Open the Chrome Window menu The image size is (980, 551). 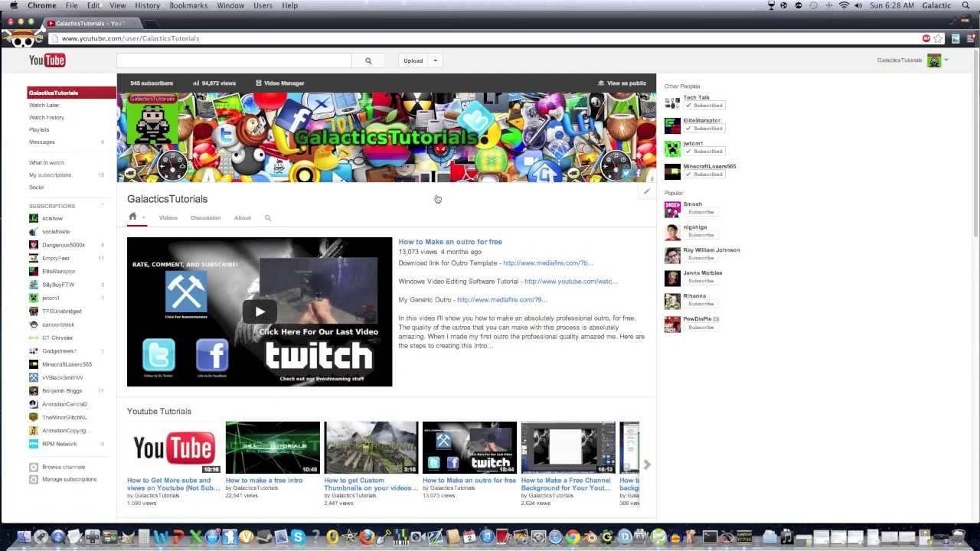(x=230, y=5)
